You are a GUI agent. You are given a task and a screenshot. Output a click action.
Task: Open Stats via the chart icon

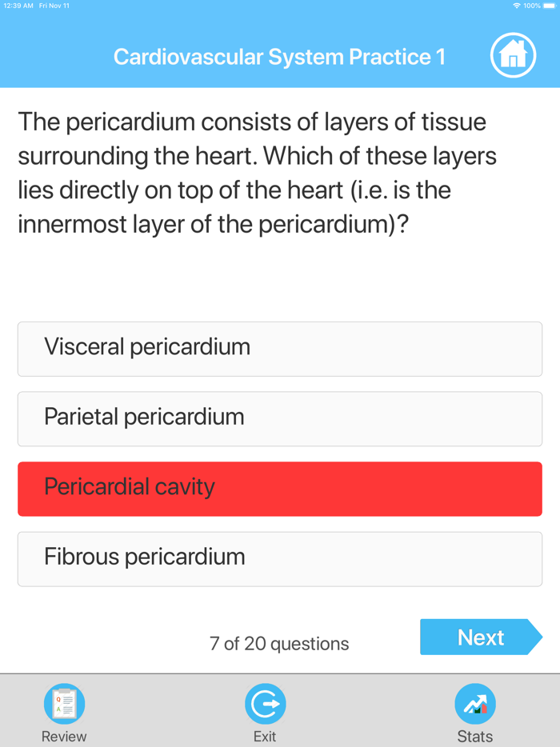(475, 703)
